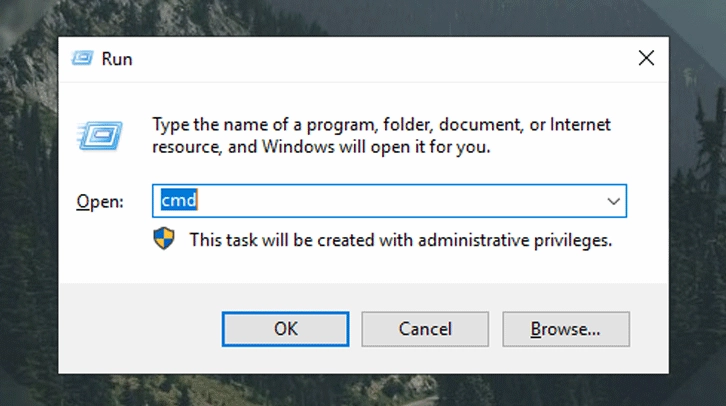Viewport: 726px width, 406px height.
Task: Expand the Open combo box dropdown arrow
Action: pyautogui.click(x=614, y=201)
